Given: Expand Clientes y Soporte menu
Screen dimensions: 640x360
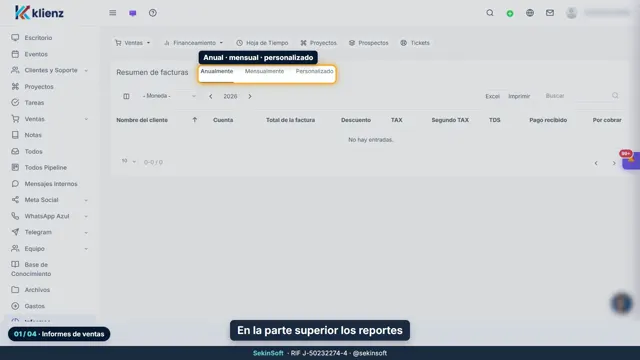Looking at the screenshot, I should click(50, 70).
